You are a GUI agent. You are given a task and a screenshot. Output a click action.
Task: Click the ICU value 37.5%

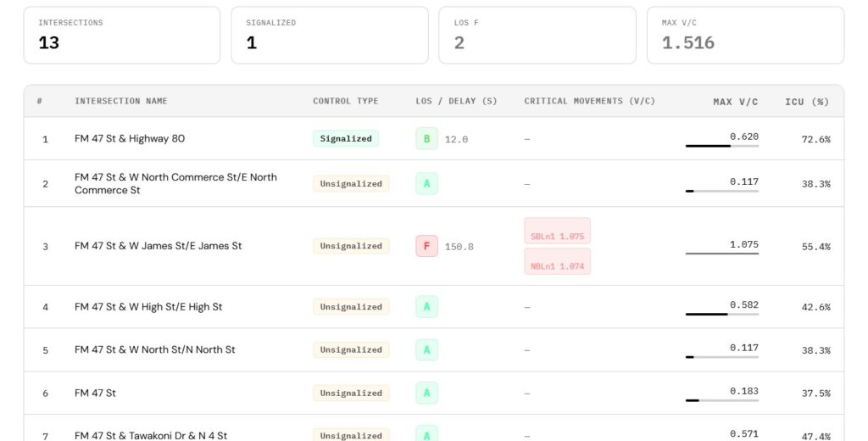click(x=816, y=394)
